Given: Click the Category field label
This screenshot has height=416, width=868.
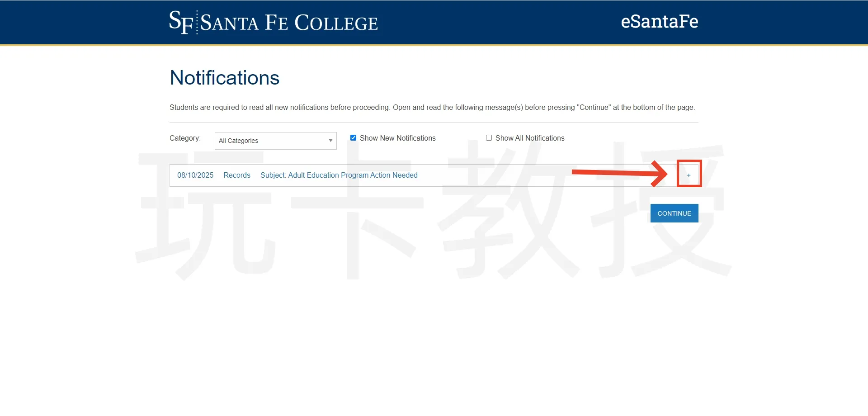Looking at the screenshot, I should 185,138.
